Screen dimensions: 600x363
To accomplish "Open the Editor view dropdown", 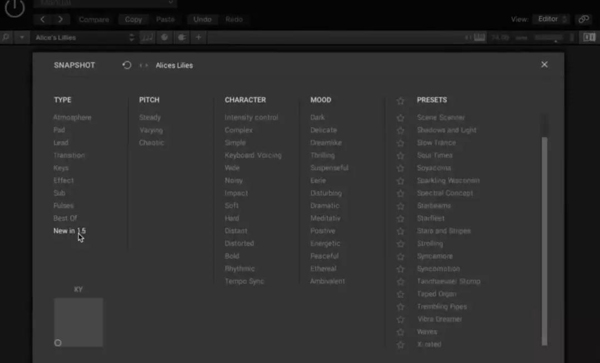I will (x=551, y=19).
